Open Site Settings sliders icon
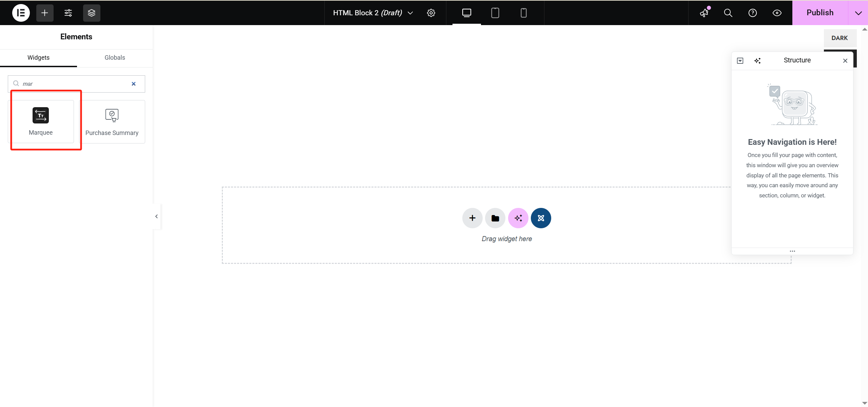 tap(68, 13)
